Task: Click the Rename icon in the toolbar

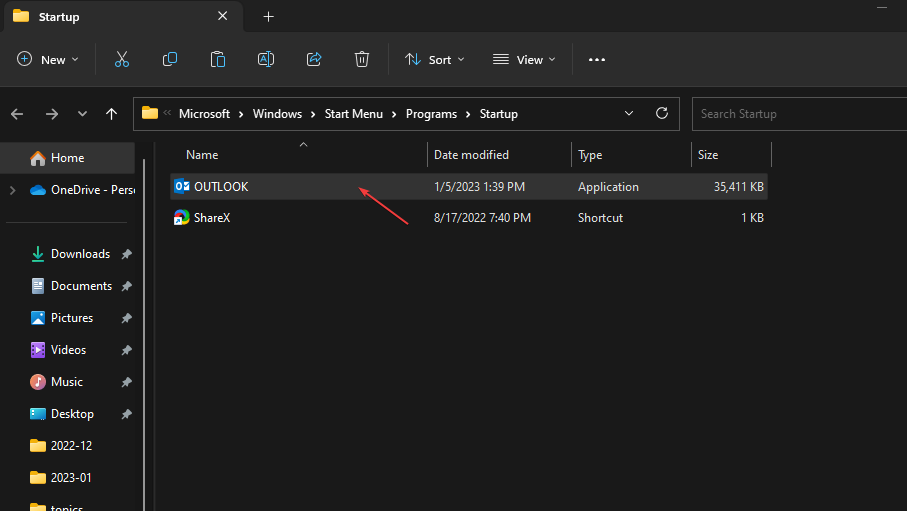Action: (266, 59)
